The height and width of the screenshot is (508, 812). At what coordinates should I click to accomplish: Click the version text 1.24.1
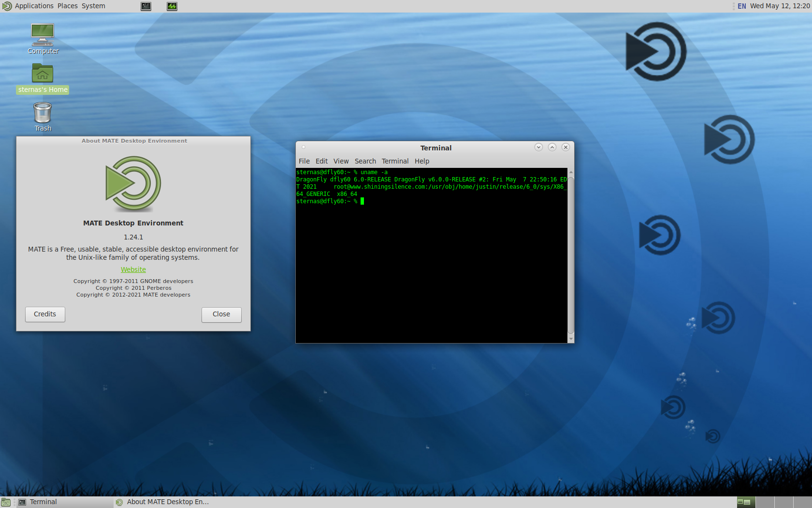(133, 237)
